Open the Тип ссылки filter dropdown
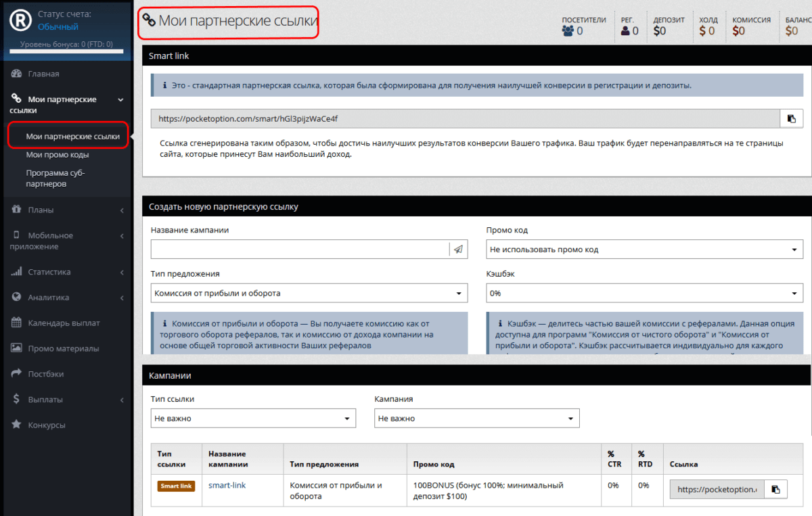 coord(253,419)
